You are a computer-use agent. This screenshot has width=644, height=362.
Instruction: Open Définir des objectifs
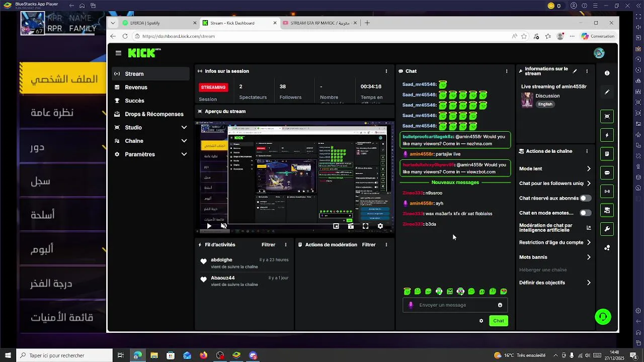pyautogui.click(x=555, y=283)
